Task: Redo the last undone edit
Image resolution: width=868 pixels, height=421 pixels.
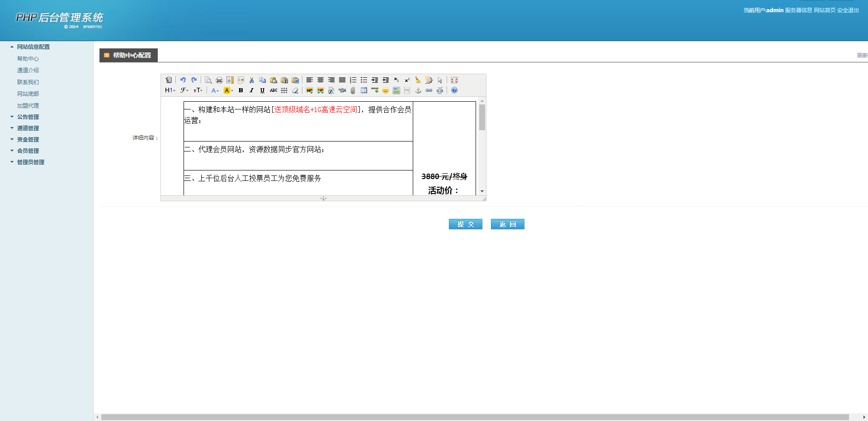Action: 194,80
